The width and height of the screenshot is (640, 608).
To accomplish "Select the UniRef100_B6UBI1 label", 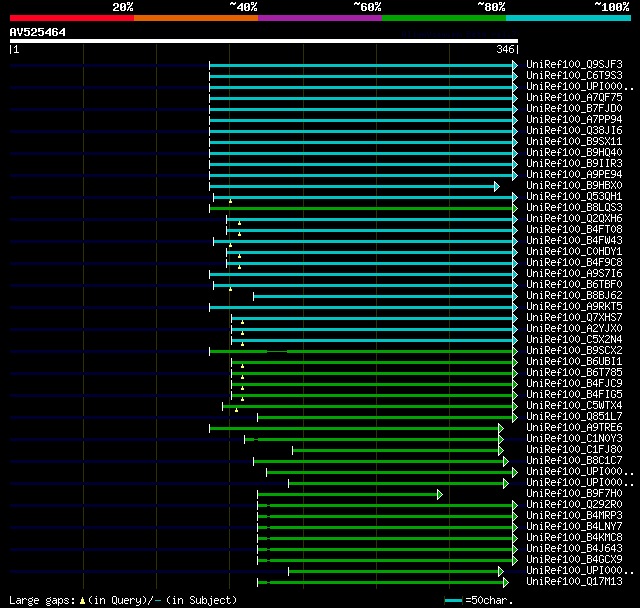I will [574, 362].
